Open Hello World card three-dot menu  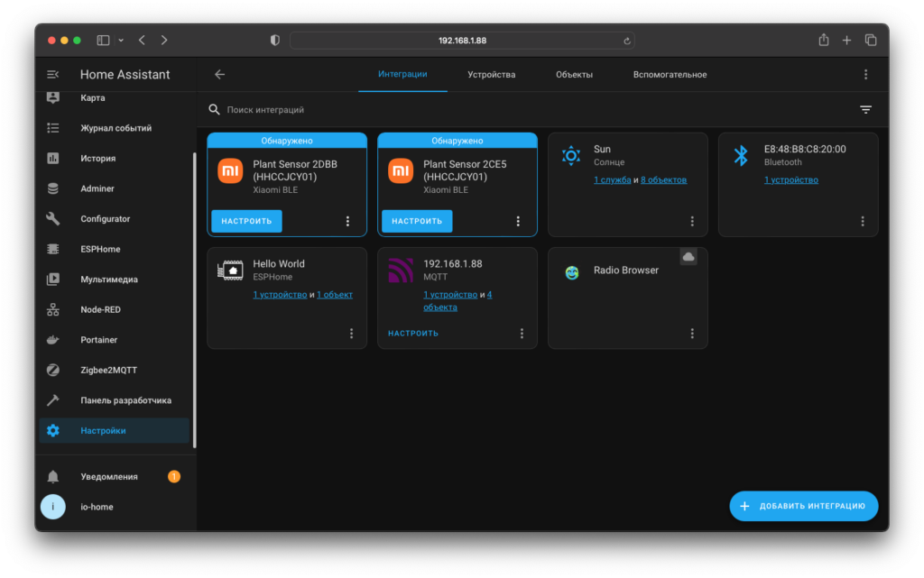(351, 334)
